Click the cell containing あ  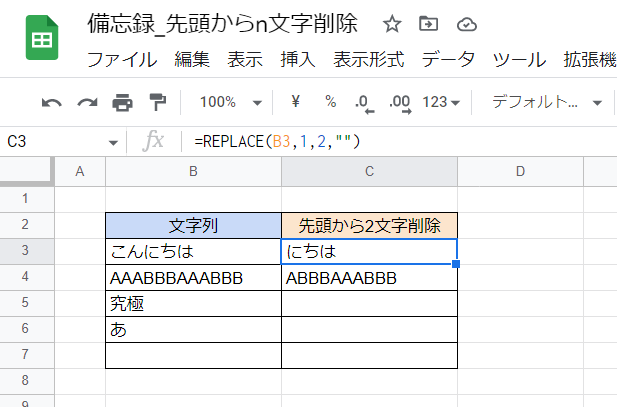[193, 329]
